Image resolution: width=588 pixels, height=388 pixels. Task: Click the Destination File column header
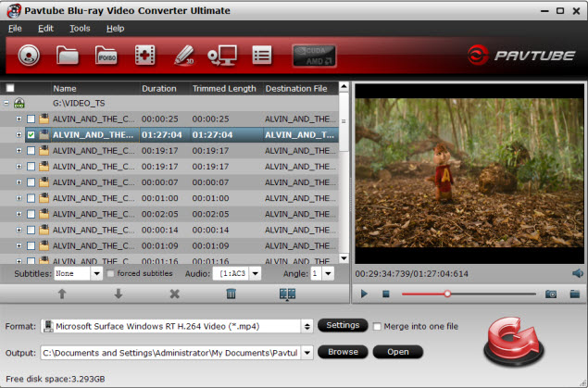click(x=301, y=89)
